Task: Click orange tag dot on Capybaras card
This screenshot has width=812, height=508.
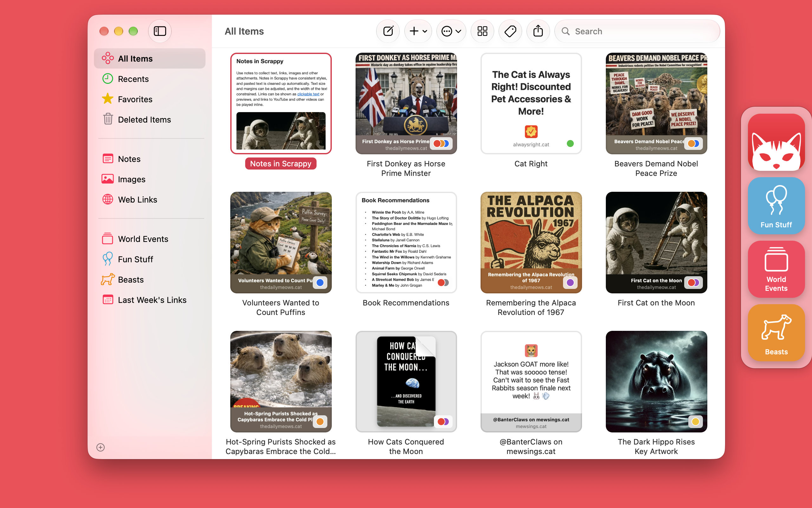Action: [x=320, y=422]
